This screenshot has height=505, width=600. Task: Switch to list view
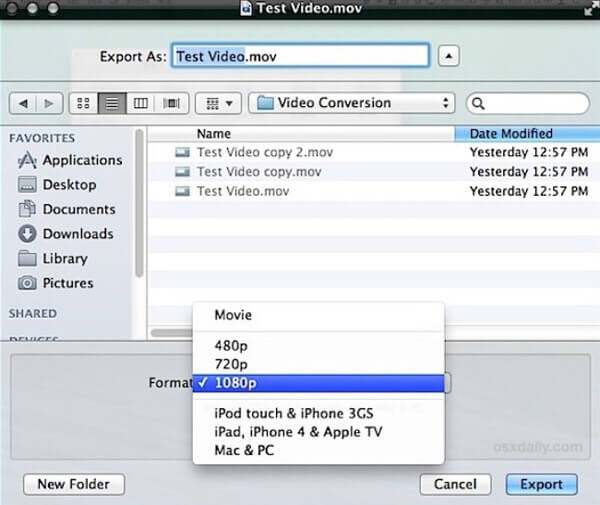coord(112,103)
